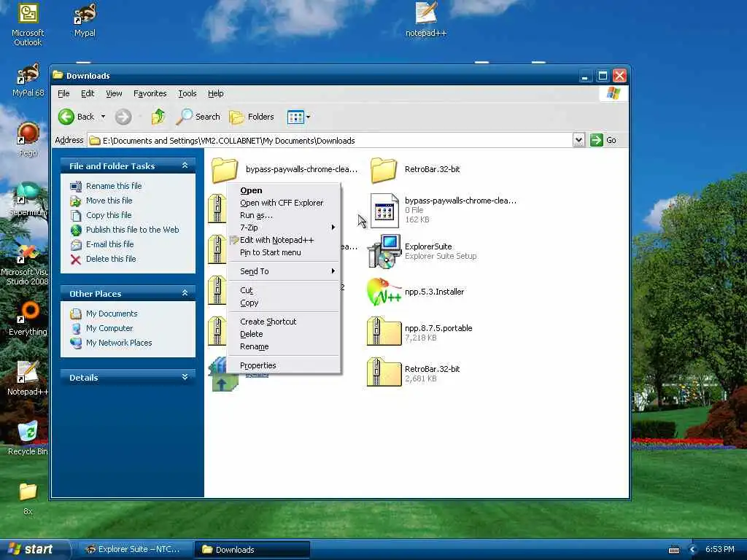
Task: Select npp.5.3.Installer icon
Action: pos(384,292)
